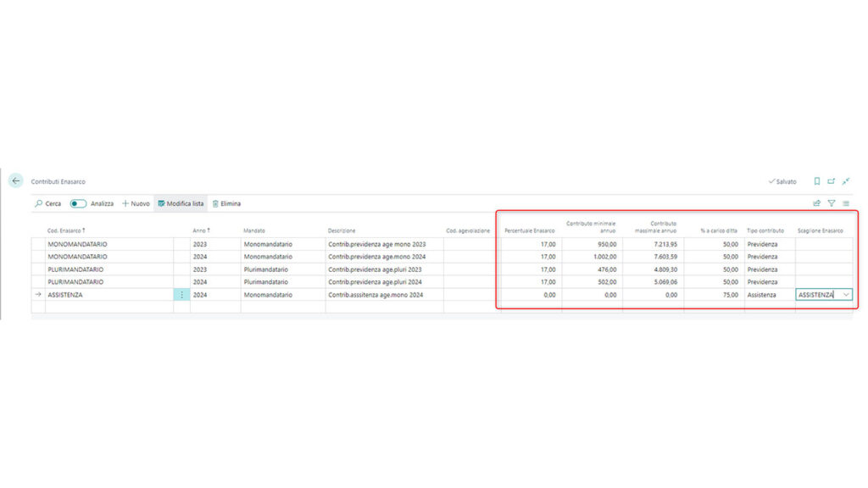The image size is (868, 488).
Task: Open filters using the funnel icon
Action: coord(832,203)
